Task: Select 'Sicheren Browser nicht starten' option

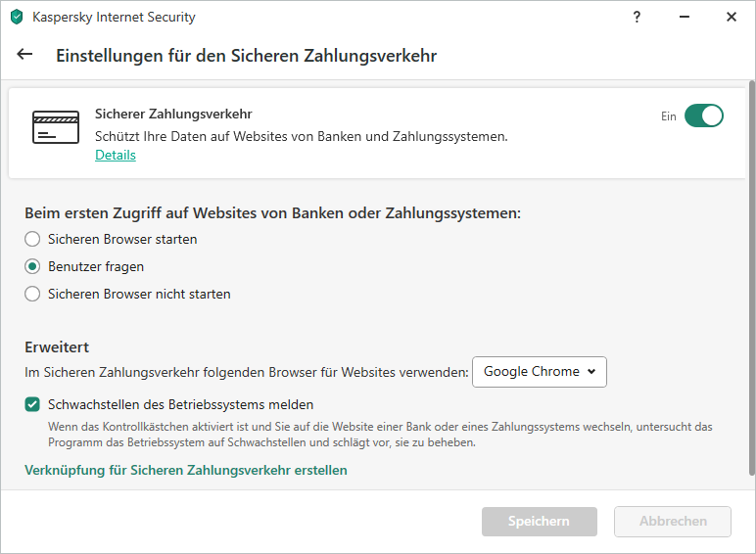Action: (x=32, y=294)
